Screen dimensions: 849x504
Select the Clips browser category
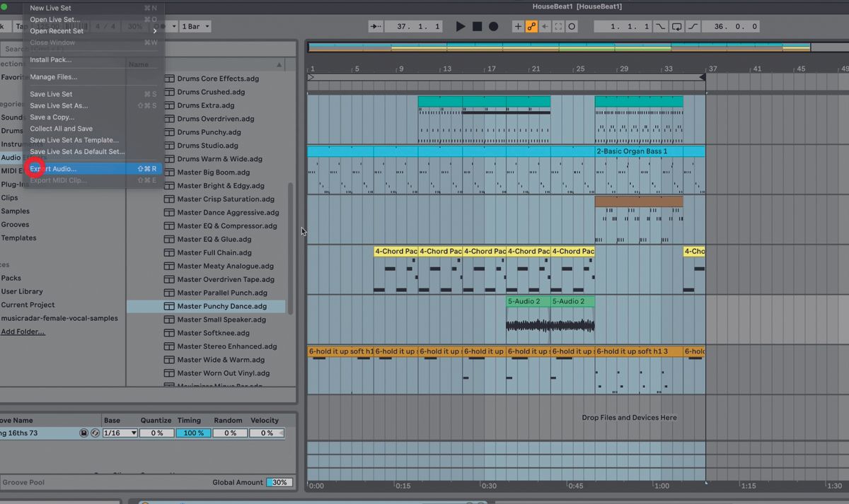10,198
